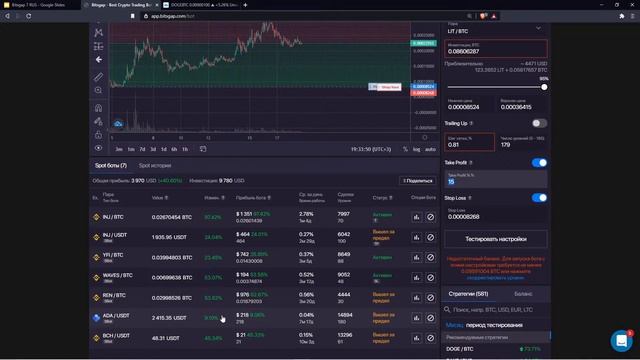Open statistics chart for YFI / BTC bot
The height and width of the screenshot is (360, 640).
pos(416,258)
